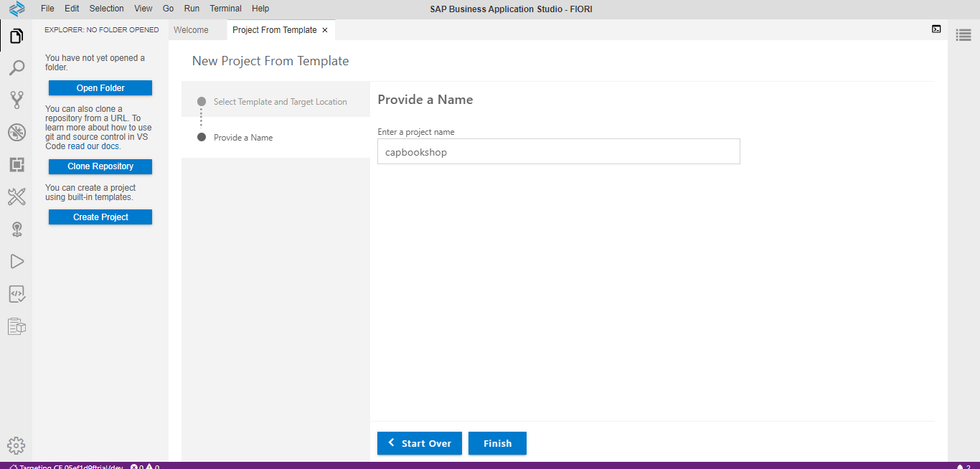Click the project name input field
The width and height of the screenshot is (980, 469).
point(558,152)
